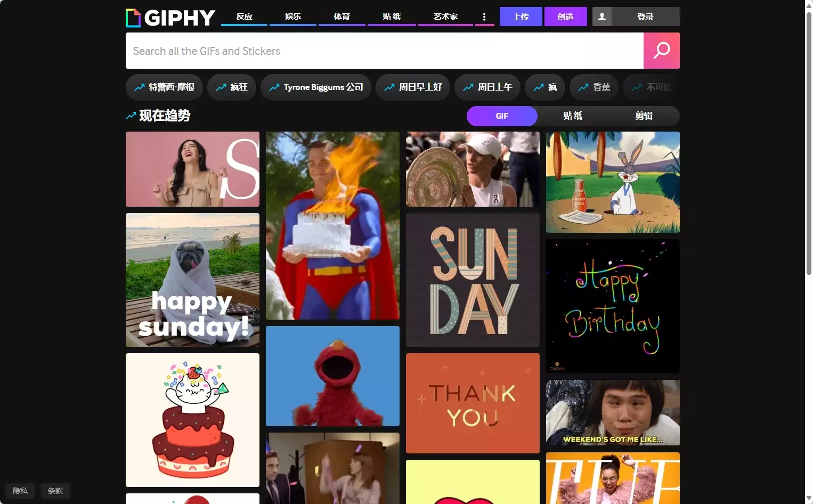Select the partially faded 不可能 trending tag
This screenshot has height=504, width=813.
click(651, 87)
